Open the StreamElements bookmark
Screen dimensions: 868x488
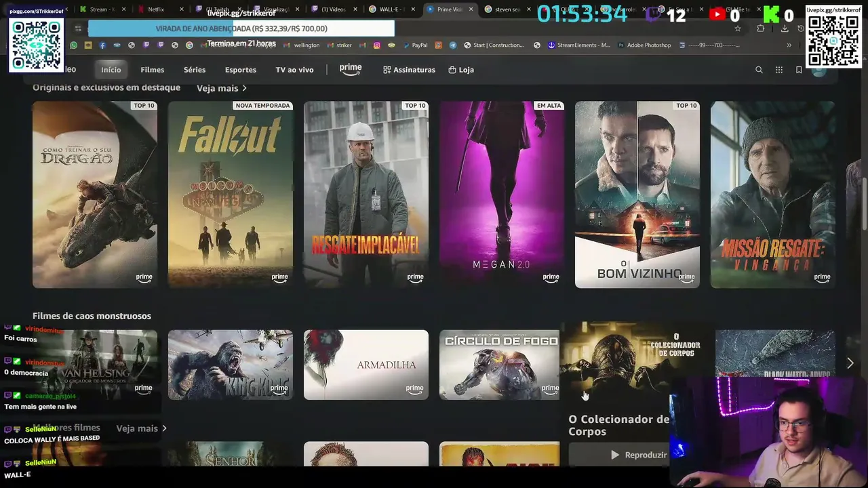[x=579, y=45]
